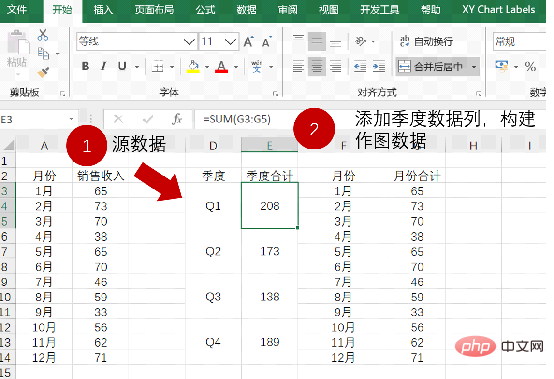This screenshot has height=379, width=554.
Task: Select the cell containing 189
Action: tap(270, 342)
